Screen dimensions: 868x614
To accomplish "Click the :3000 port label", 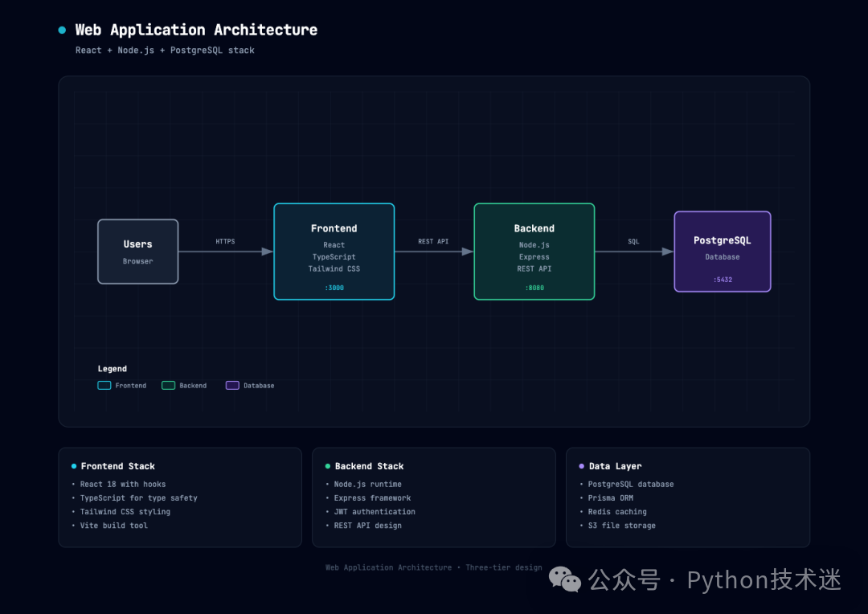I will point(334,288).
